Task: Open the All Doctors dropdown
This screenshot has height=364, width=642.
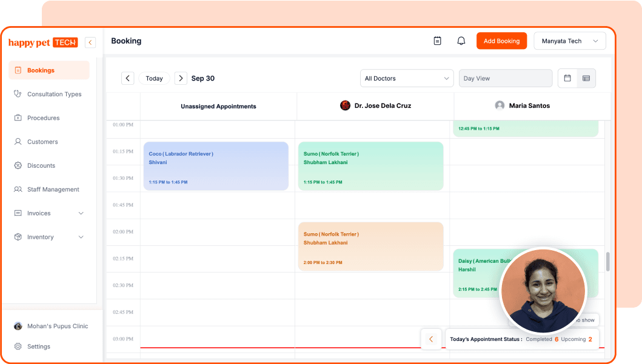Action: pyautogui.click(x=406, y=78)
